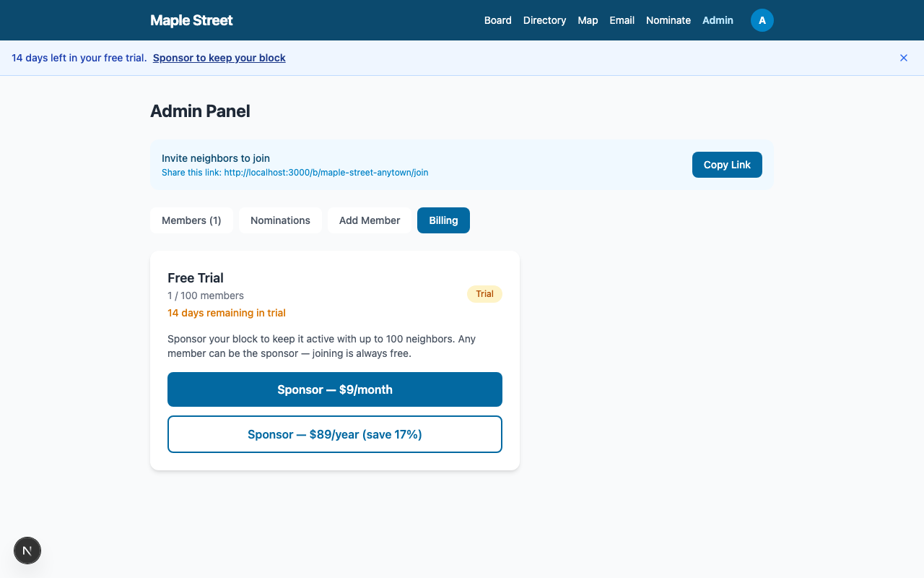Open the Board page

[x=497, y=20]
